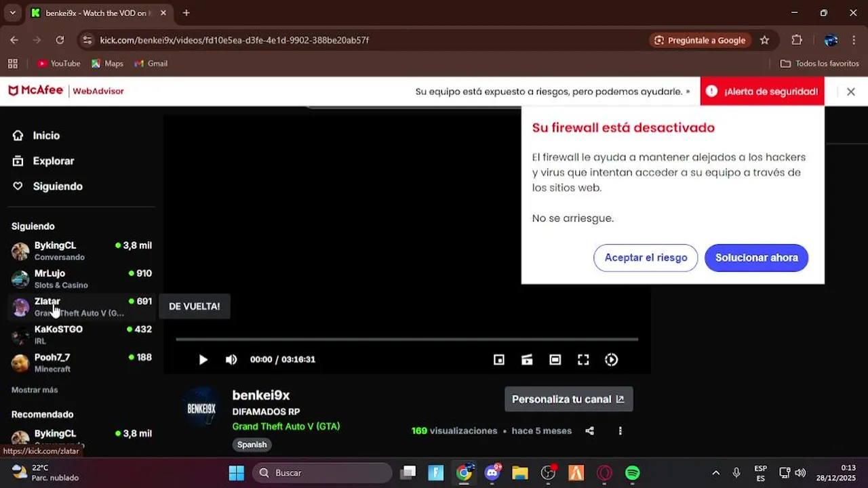This screenshot has width=868, height=488.
Task: Select the benkei9x VOD tab
Action: pyautogui.click(x=97, y=13)
